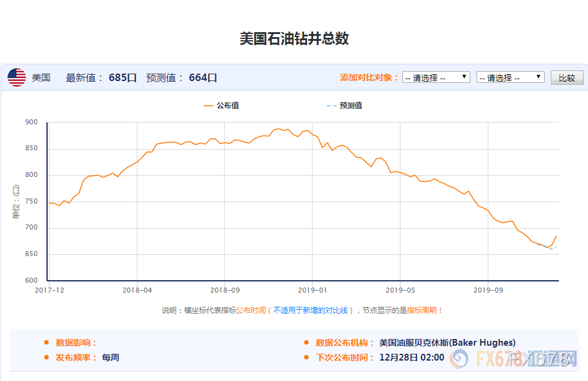The image size is (588, 381).
Task: Toggle the dashed 预测值 legend series
Action: pyautogui.click(x=344, y=106)
